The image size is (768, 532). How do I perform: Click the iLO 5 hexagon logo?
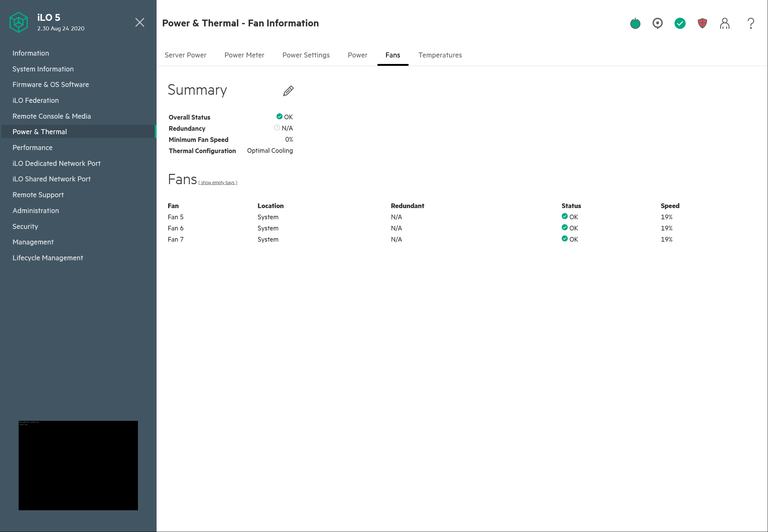click(18, 22)
